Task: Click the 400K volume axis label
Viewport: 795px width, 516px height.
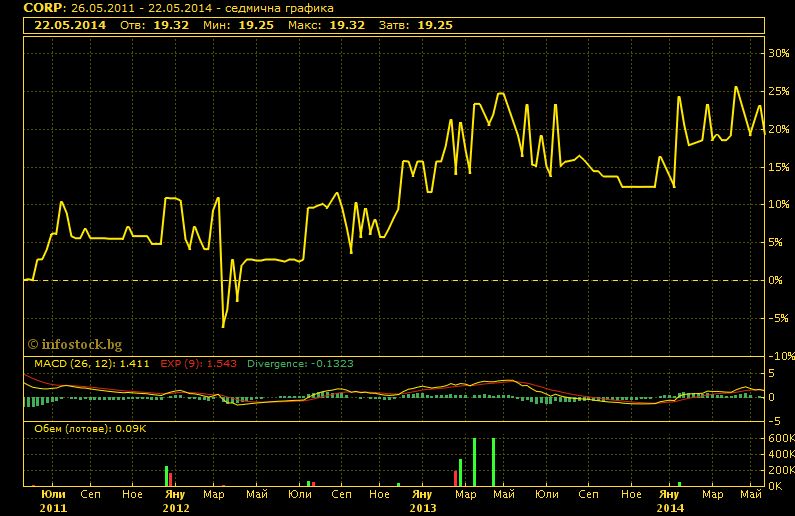Action: point(781,454)
